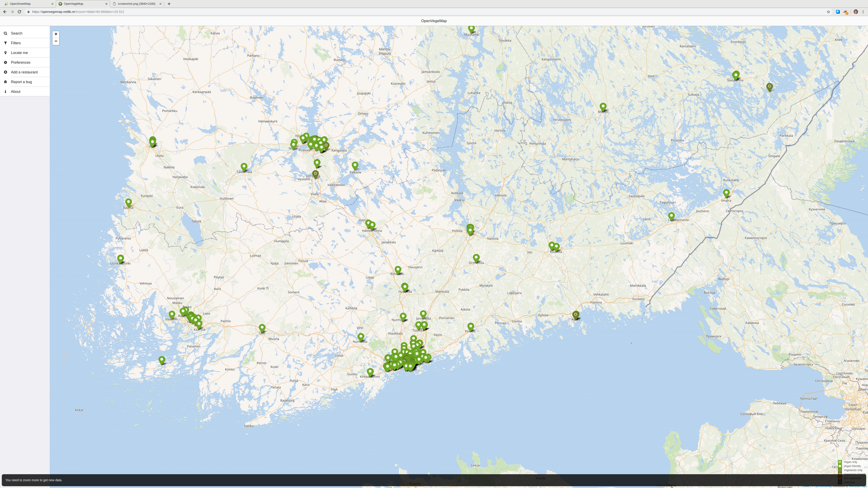Close the OpenStreetMap browser tab
868x488 pixels.
[x=52, y=4]
